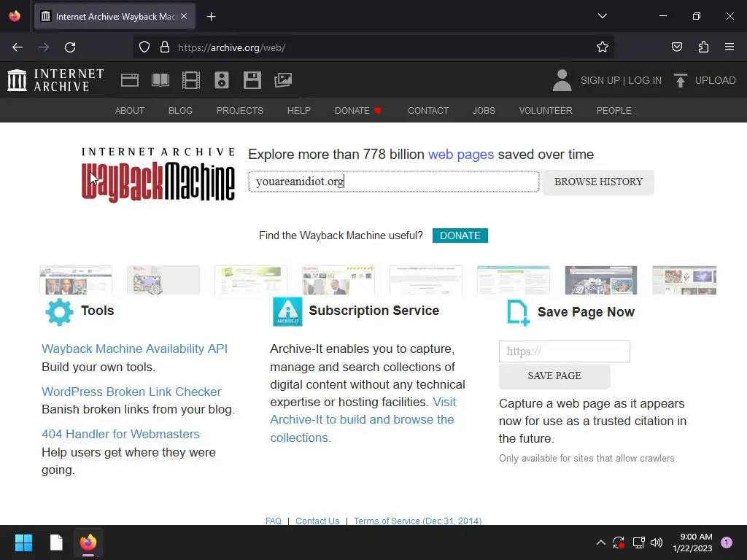This screenshot has width=747, height=560.
Task: Open the tracking protection shield icon
Action: pos(144,47)
